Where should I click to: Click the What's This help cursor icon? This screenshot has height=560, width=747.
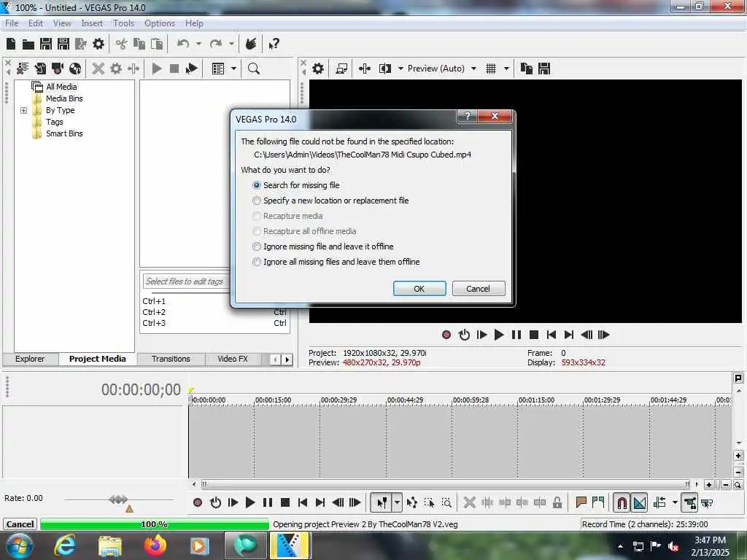(x=274, y=44)
